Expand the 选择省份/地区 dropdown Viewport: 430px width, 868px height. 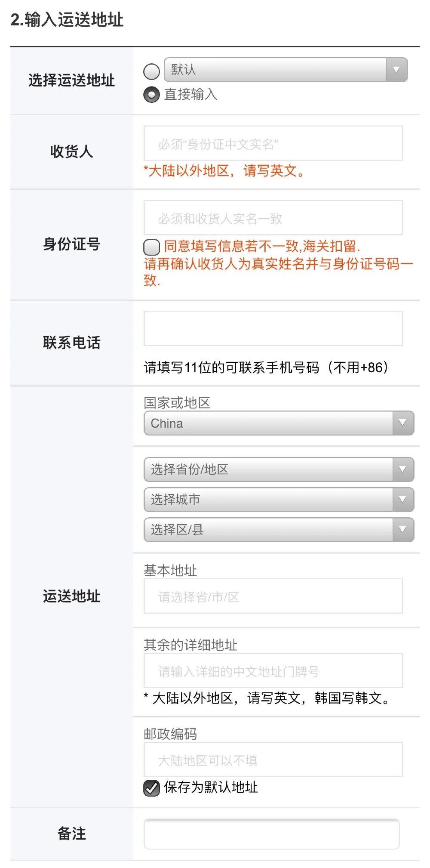click(268, 470)
